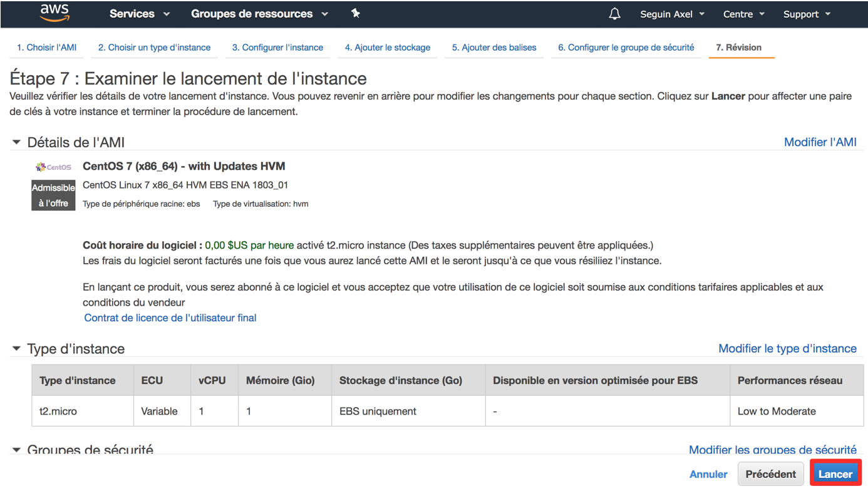Collapse the Type d'instance section
This screenshot has width=868, height=491.
coord(16,349)
